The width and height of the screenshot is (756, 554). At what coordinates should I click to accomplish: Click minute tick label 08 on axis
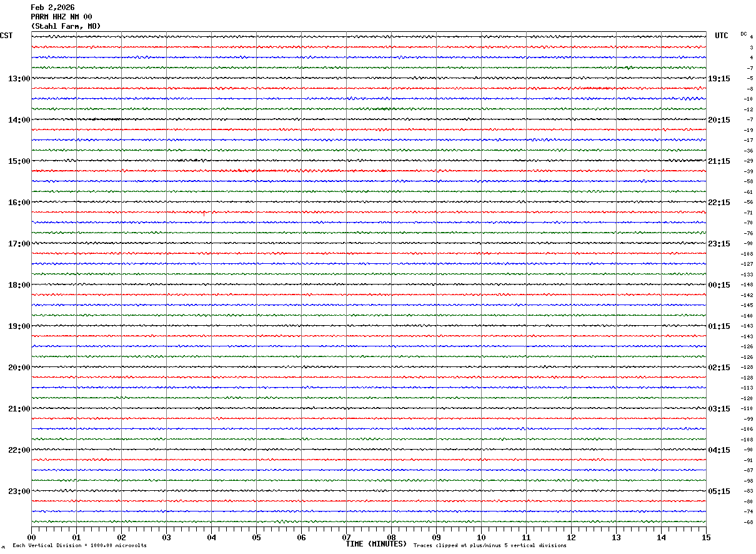[x=391, y=538]
